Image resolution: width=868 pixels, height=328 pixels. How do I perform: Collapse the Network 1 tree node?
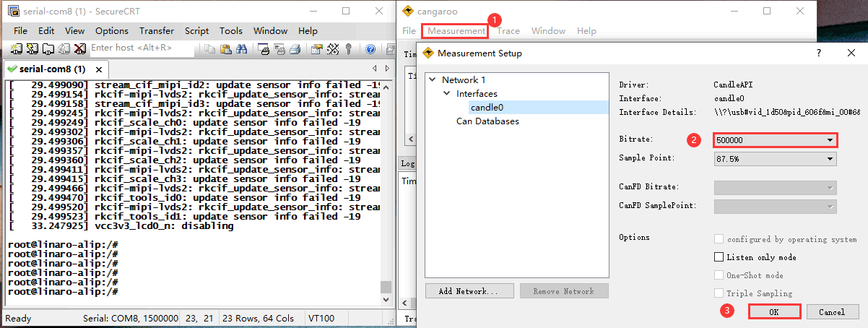[433, 80]
